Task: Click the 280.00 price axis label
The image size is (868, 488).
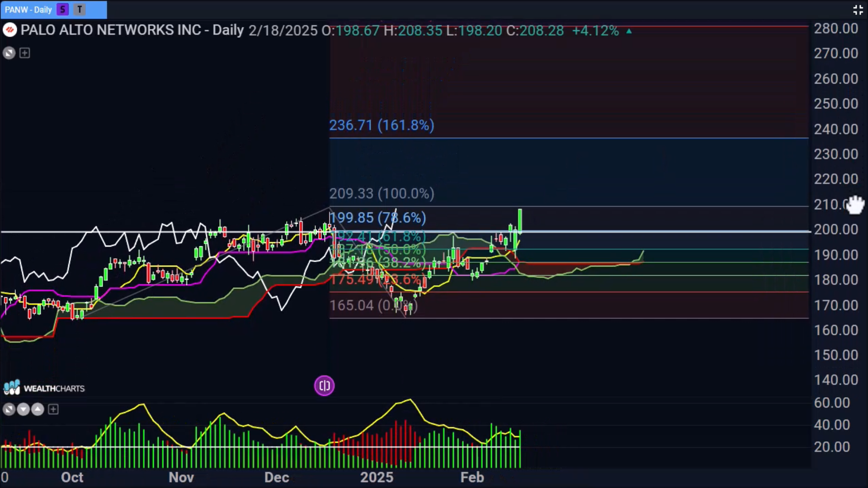Action: point(836,29)
